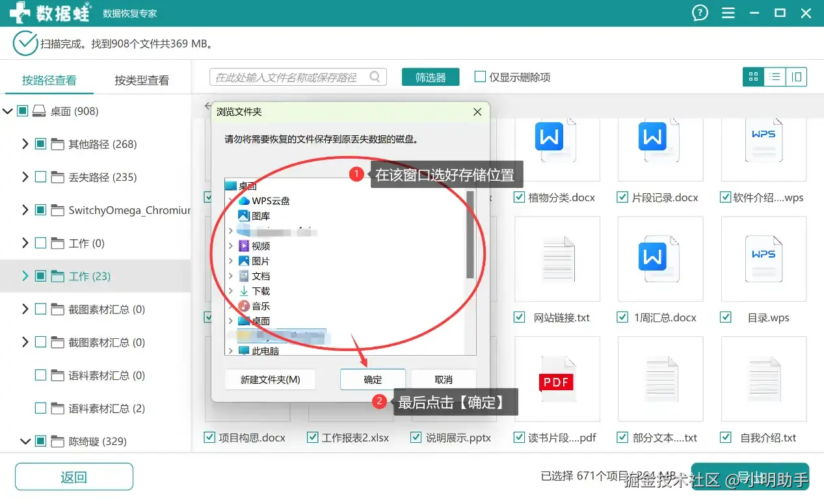Expand the 其他路径 (268) node
The width and height of the screenshot is (824, 504).
(25, 144)
